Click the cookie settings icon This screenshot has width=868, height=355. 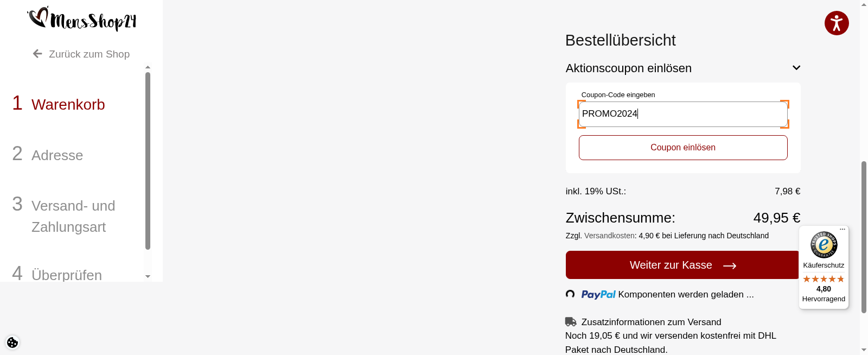click(x=12, y=343)
